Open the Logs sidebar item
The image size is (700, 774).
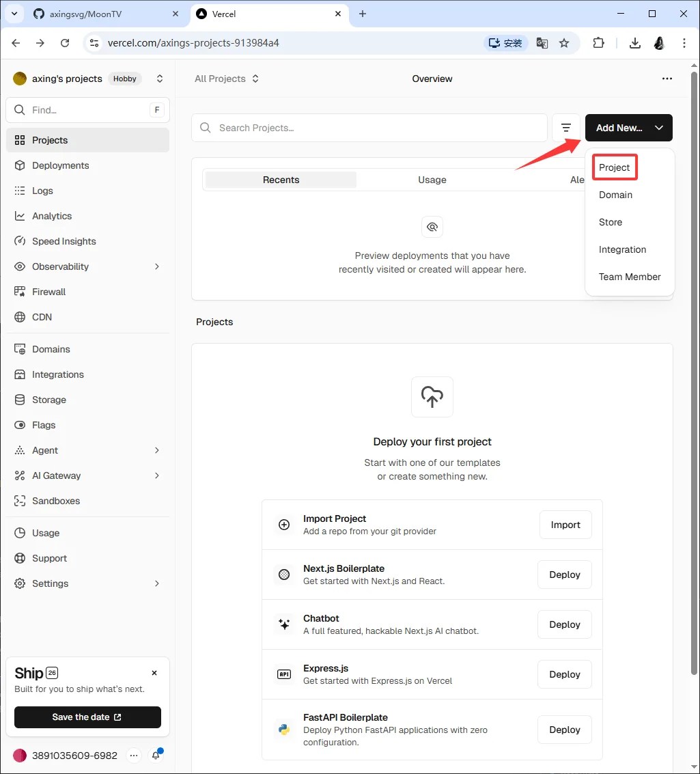(x=87, y=191)
